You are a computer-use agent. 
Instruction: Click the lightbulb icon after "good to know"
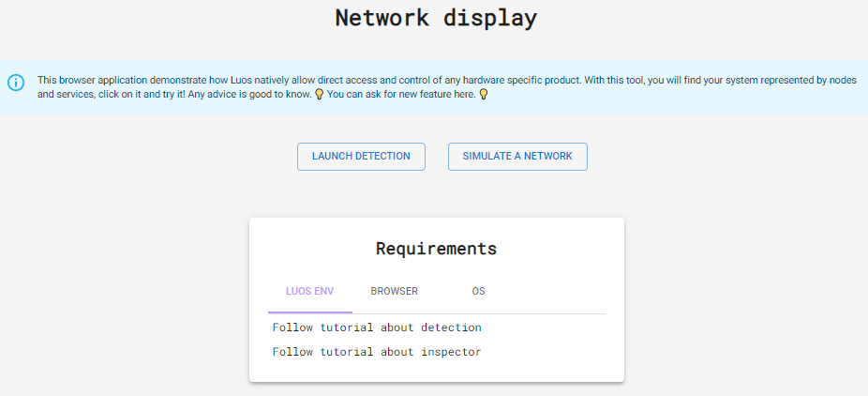pos(319,95)
